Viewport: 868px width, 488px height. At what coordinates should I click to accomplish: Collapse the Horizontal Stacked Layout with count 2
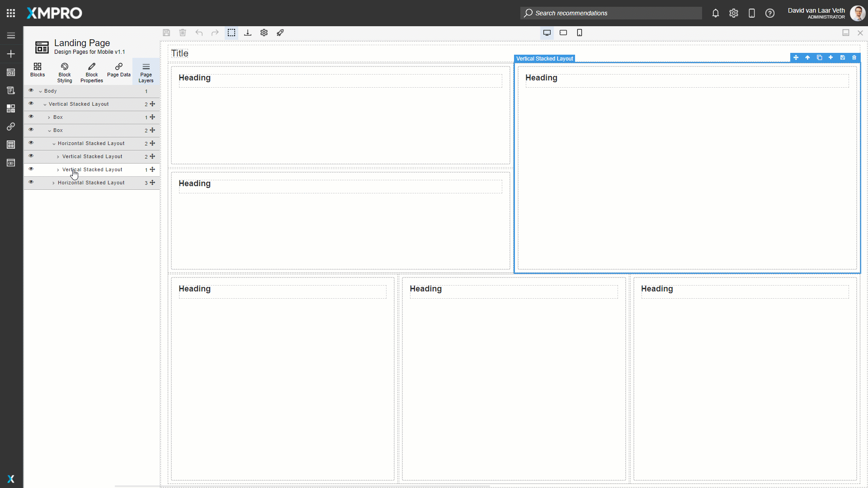[54, 144]
